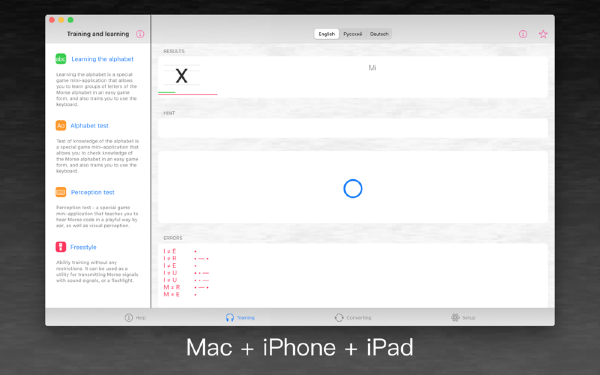Viewport: 600px width, 375px height.
Task: Click the orange Alphabet test icon
Action: pyautogui.click(x=61, y=126)
